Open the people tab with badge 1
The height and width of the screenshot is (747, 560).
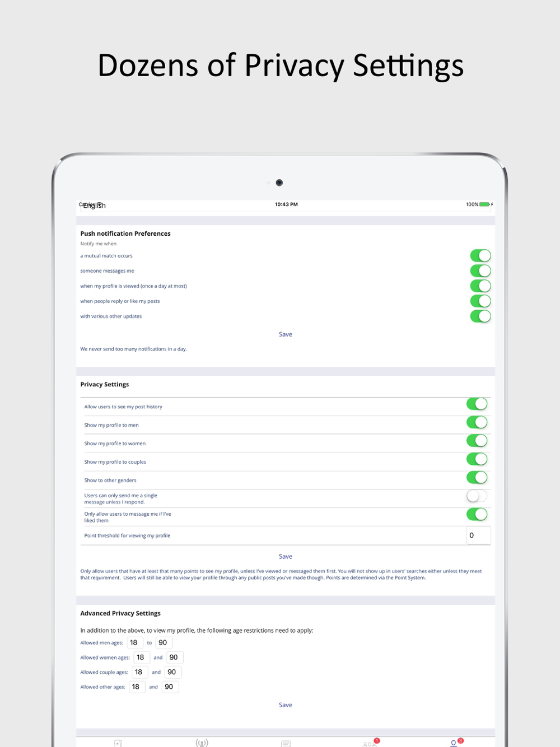370,743
